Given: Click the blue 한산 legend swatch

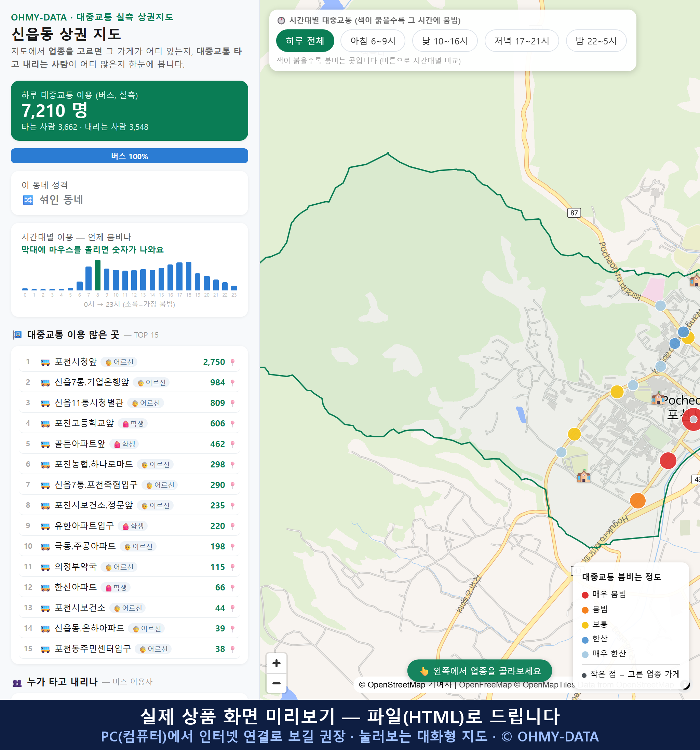Looking at the screenshot, I should 585,640.
